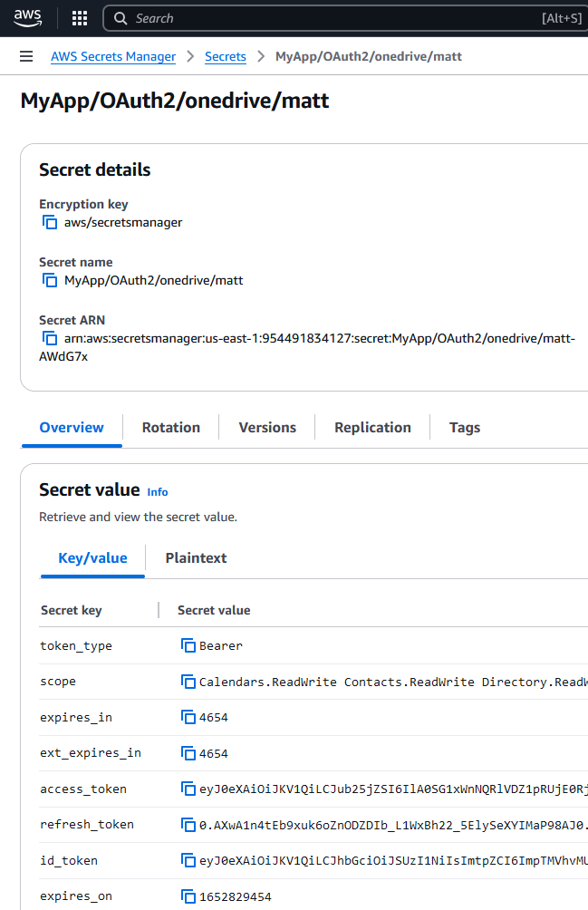Copy the scope secret value

[x=188, y=682]
